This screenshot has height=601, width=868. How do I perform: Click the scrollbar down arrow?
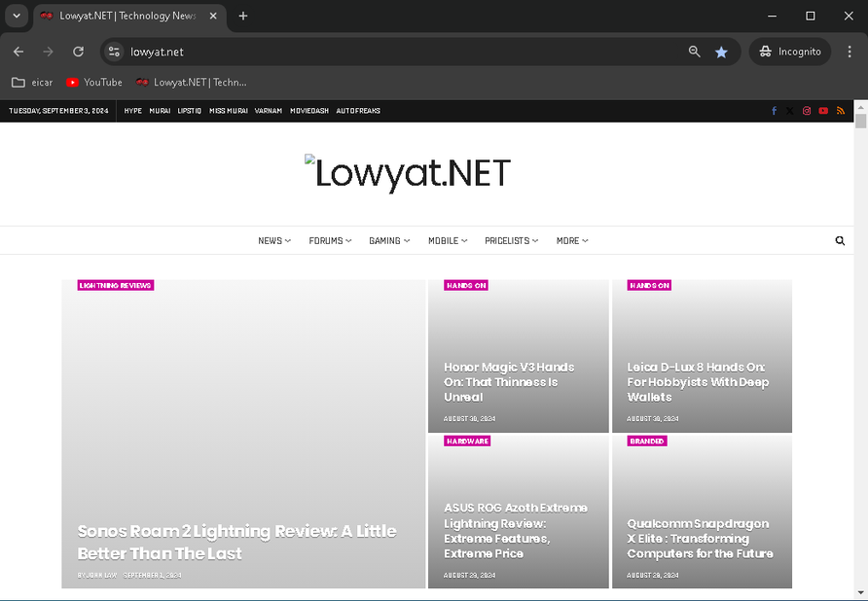pyautogui.click(x=860, y=592)
